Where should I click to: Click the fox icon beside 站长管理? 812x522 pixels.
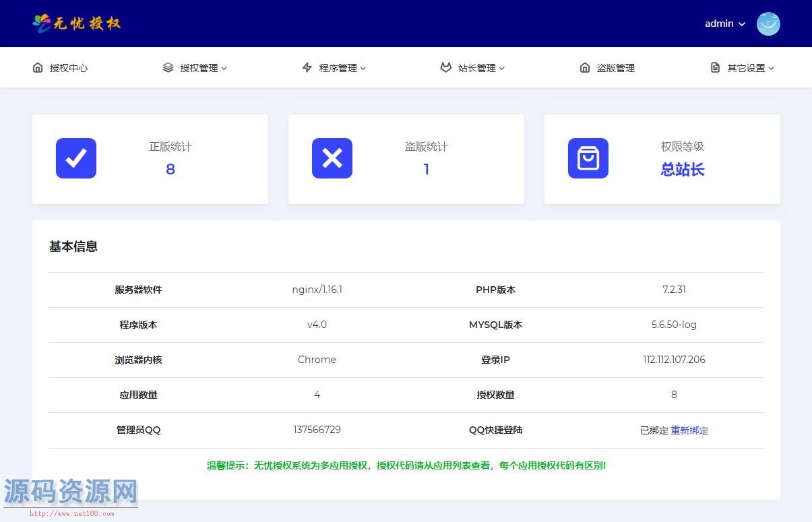[x=445, y=67]
